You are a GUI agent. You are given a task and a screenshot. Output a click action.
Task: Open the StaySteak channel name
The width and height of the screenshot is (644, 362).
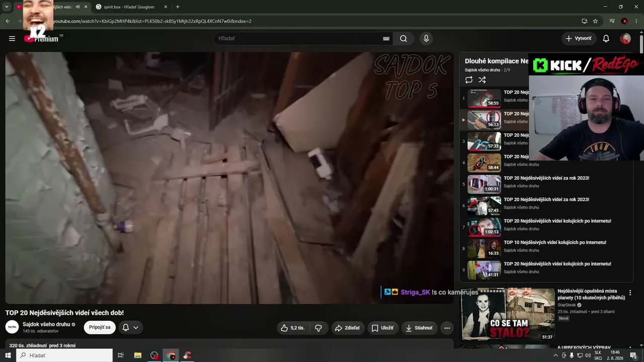567,305
